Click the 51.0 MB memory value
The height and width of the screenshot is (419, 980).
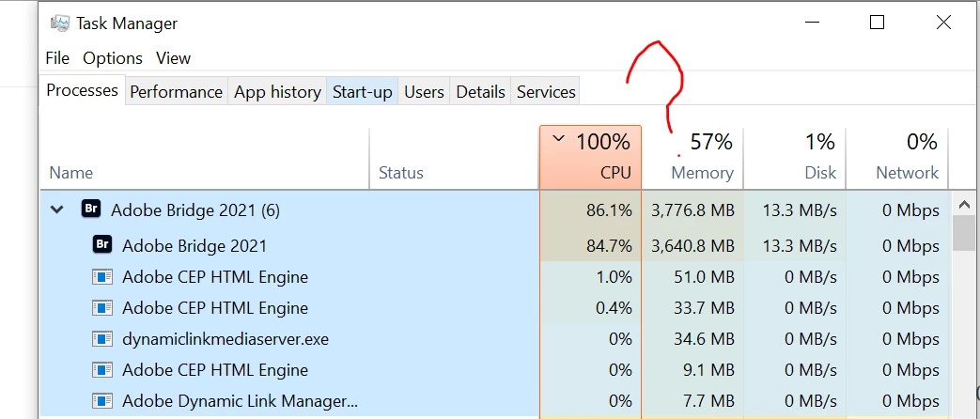click(703, 277)
